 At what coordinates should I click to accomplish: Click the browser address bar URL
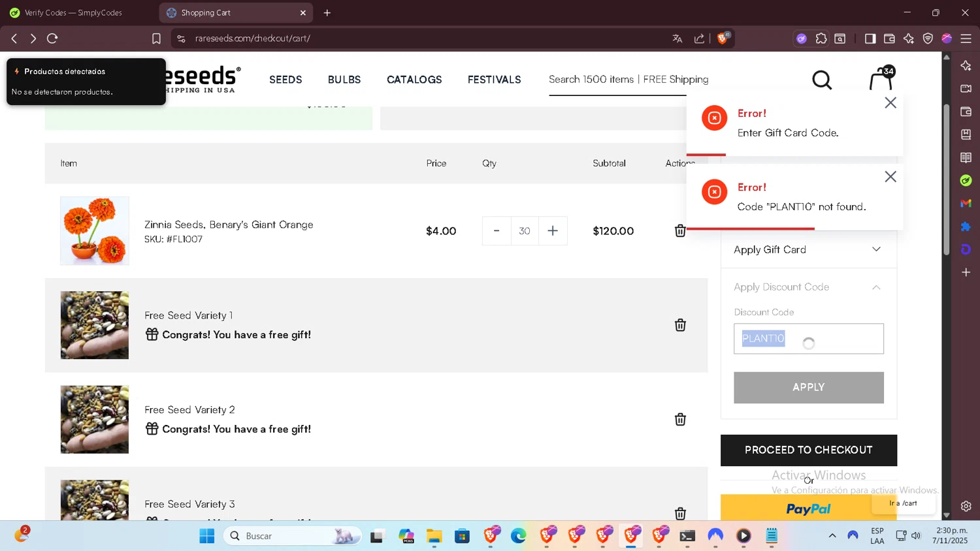[252, 39]
